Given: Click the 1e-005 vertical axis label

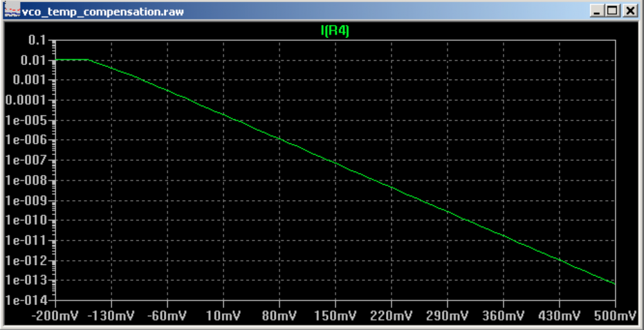Looking at the screenshot, I should (25, 120).
